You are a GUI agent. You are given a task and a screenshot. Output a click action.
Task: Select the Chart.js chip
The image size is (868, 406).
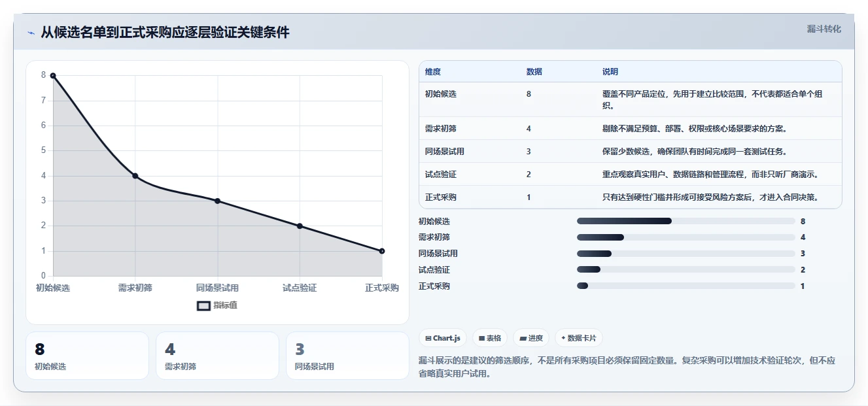443,338
